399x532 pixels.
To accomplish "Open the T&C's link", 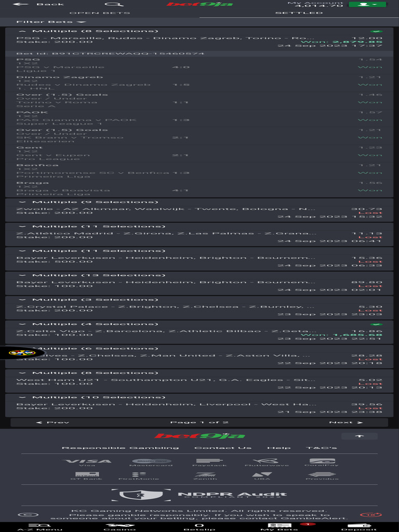I will coord(321,448).
